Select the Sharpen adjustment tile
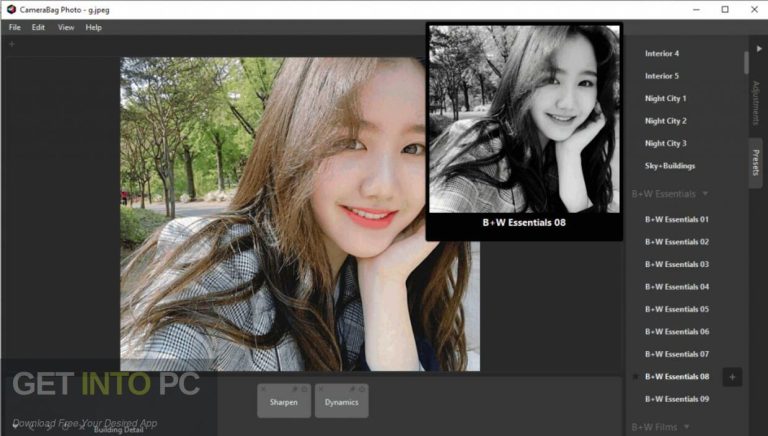Screen dimensions: 768x436 pyautogui.click(x=284, y=401)
